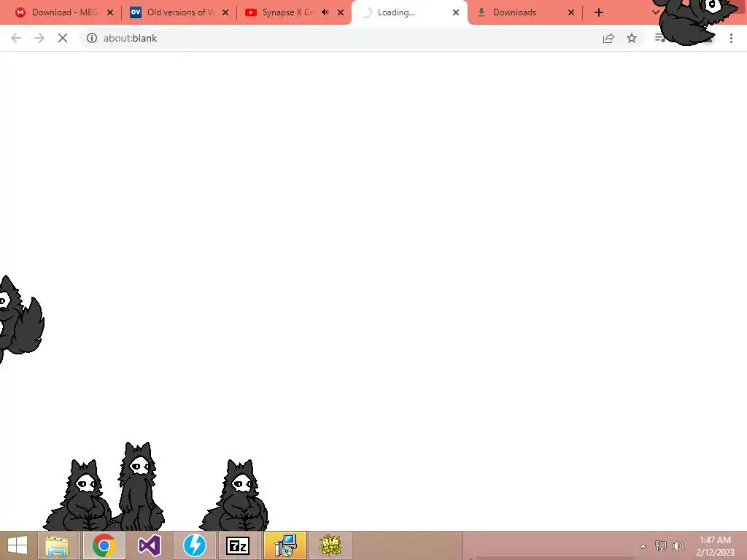Open volume control tray icon
The height and width of the screenshot is (560, 747).
[678, 546]
